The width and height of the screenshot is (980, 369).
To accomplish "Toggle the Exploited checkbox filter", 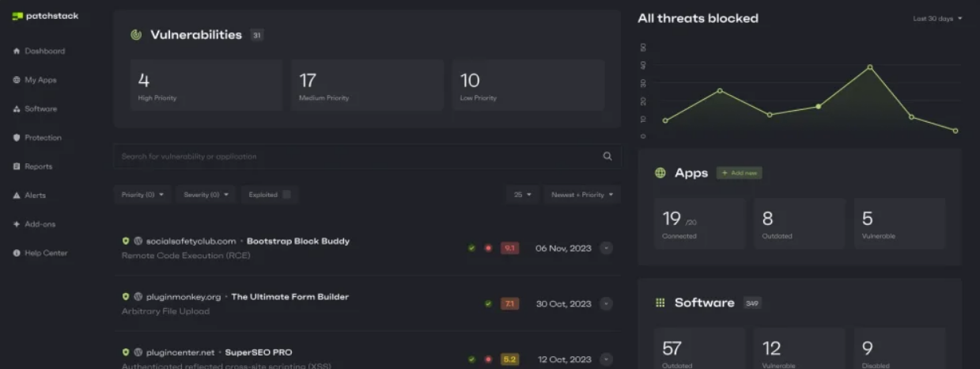I will pyautogui.click(x=286, y=194).
